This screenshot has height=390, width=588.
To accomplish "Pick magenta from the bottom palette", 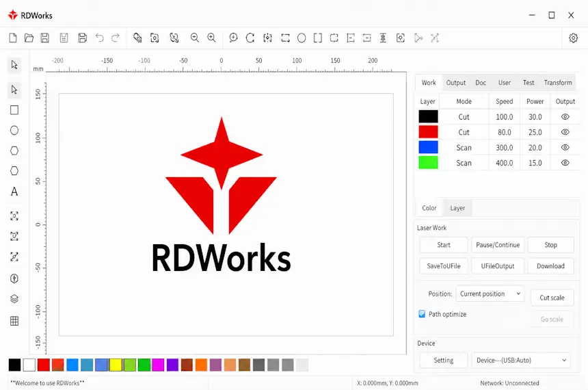I will [158, 365].
